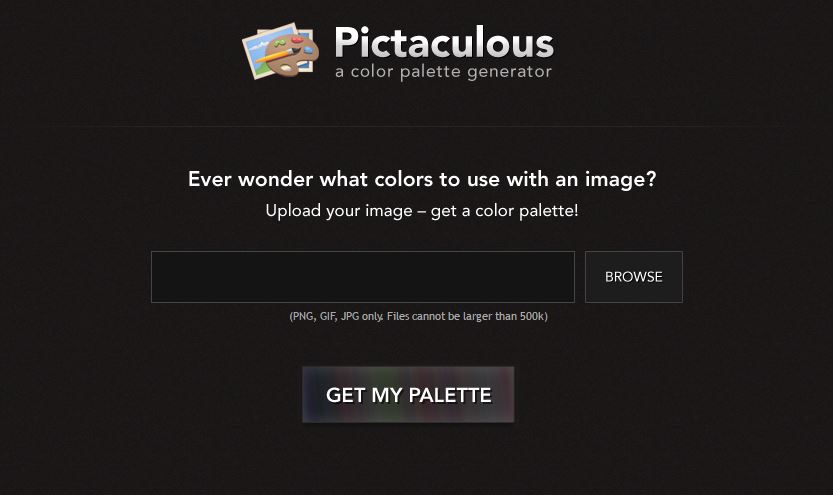Click 'get a color palette!' phrase
This screenshot has width=833, height=495.
(504, 211)
